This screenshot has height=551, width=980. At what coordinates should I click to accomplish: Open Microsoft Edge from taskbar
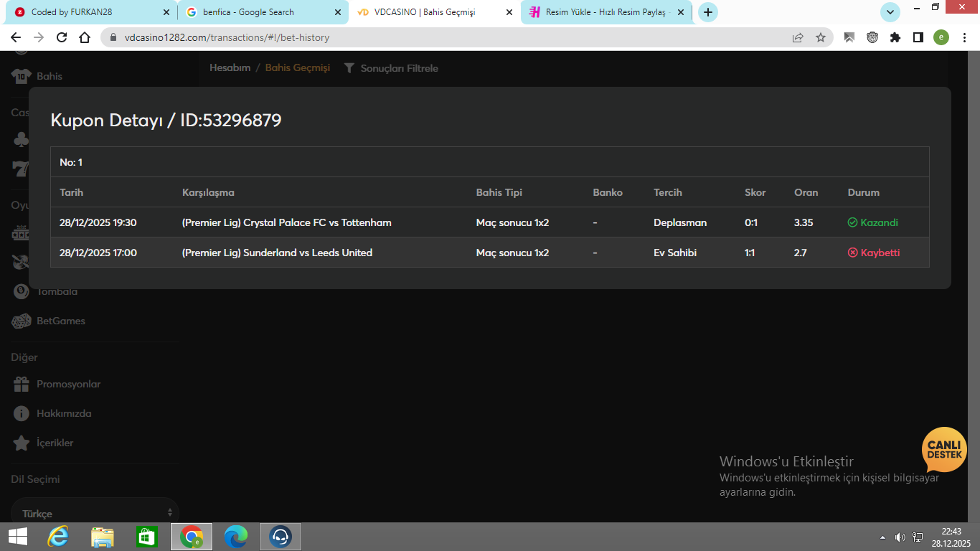(x=236, y=537)
